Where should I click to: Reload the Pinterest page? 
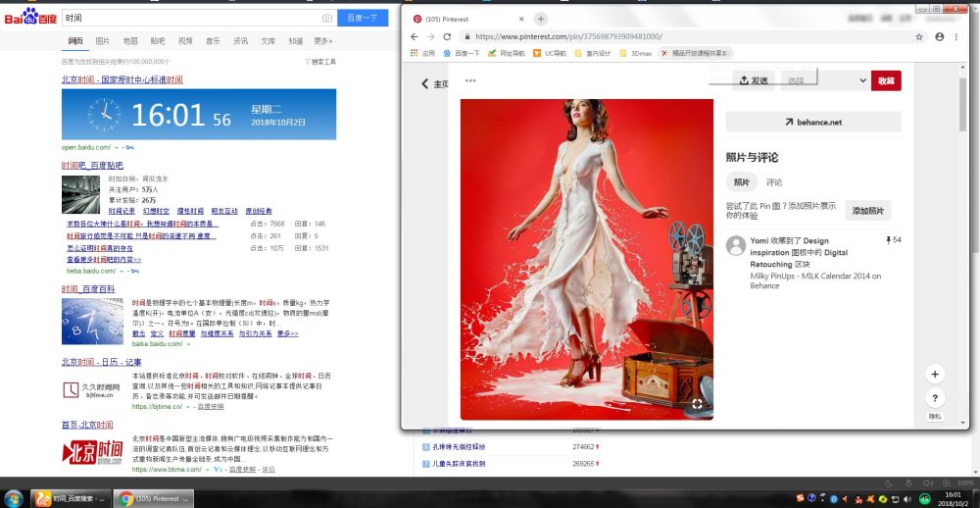click(447, 37)
